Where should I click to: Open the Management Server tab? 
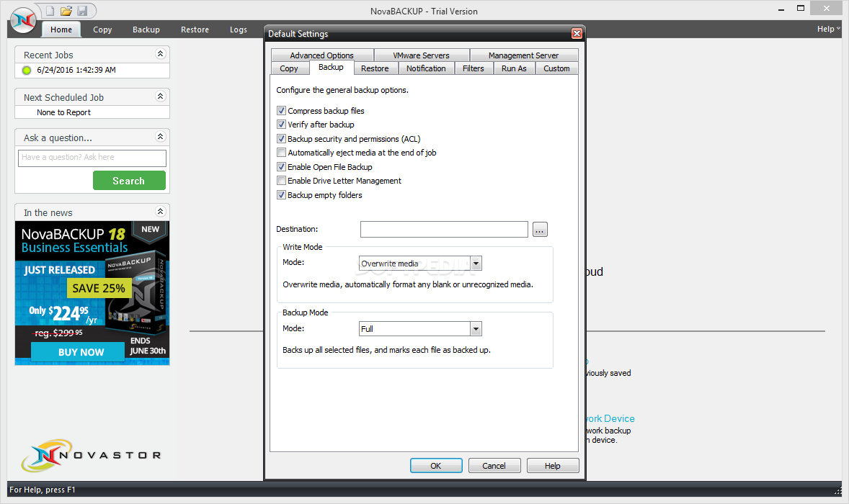[523, 55]
